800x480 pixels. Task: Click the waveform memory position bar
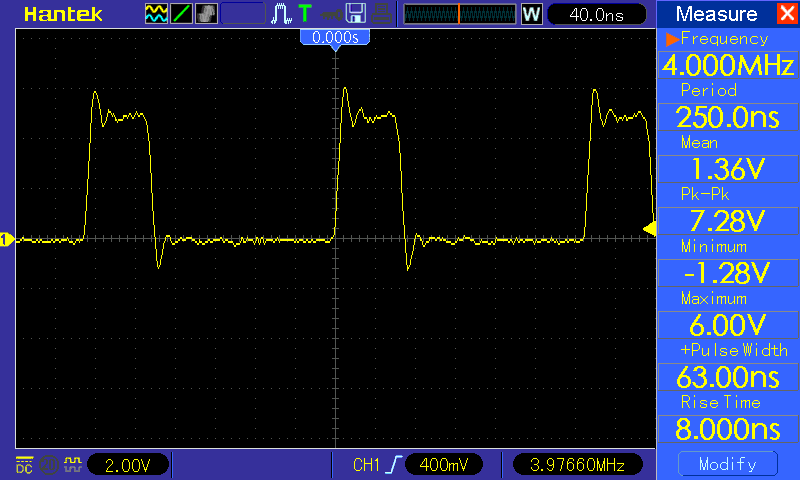(460, 14)
